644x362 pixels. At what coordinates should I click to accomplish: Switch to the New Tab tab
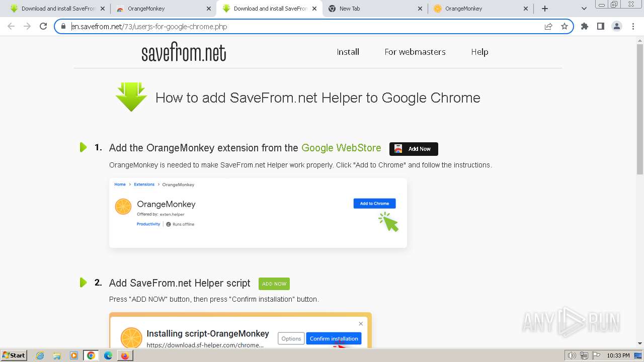coord(374,9)
